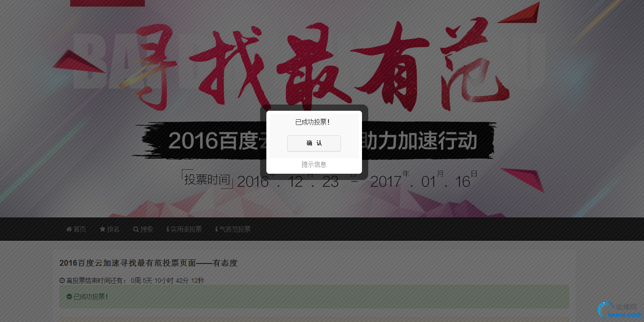Screen dimensions: 644x322
Task: Click the magnifier icon beside 搜索
Action: coord(136,229)
